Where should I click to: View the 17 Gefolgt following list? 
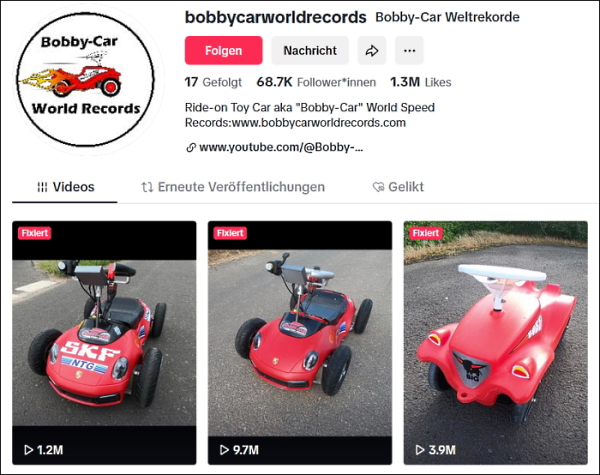tap(213, 82)
